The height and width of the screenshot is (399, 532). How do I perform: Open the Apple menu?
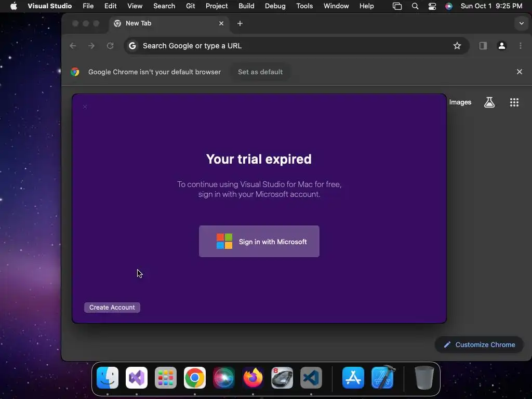(14, 6)
